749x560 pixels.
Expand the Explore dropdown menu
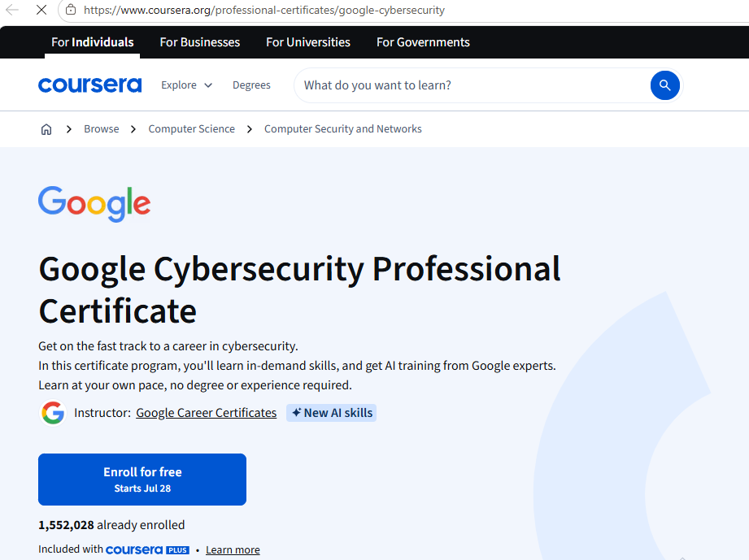(186, 85)
